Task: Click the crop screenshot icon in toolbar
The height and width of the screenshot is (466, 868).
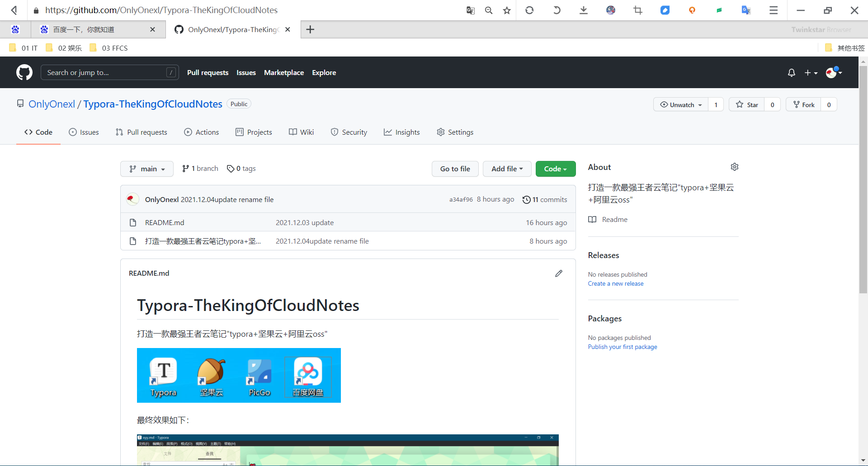Action: tap(638, 10)
